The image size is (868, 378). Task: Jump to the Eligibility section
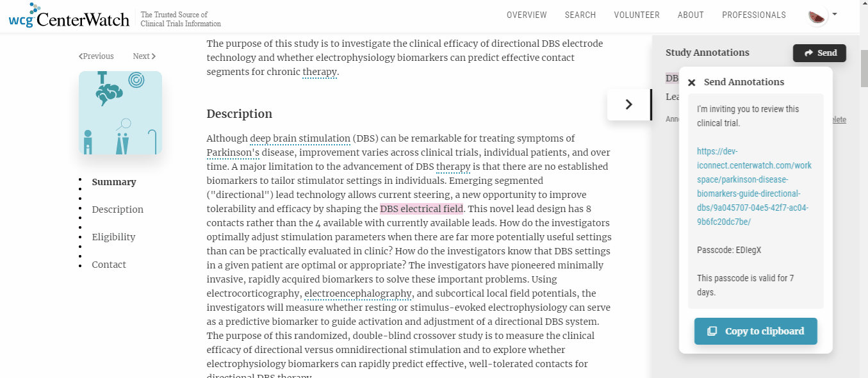[x=113, y=237]
